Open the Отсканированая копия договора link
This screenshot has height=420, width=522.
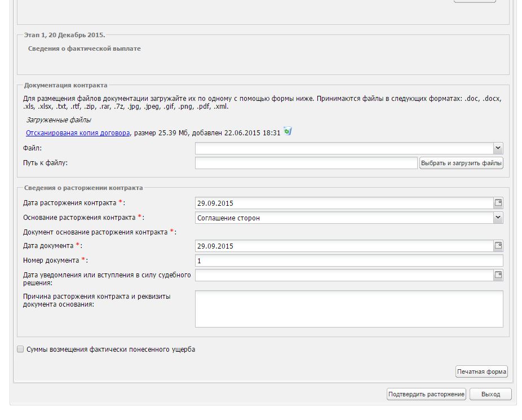[78, 133]
